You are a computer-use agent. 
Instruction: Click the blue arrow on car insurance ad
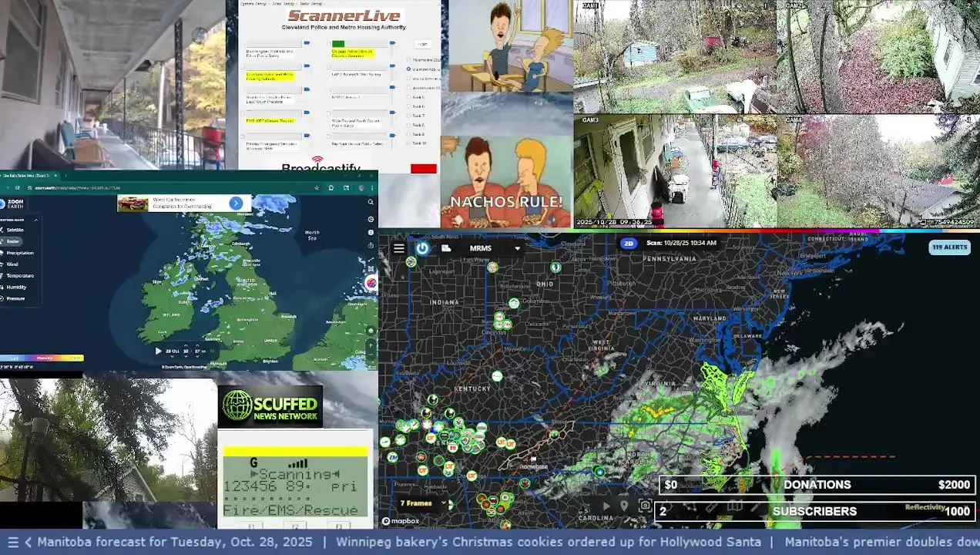coord(236,203)
